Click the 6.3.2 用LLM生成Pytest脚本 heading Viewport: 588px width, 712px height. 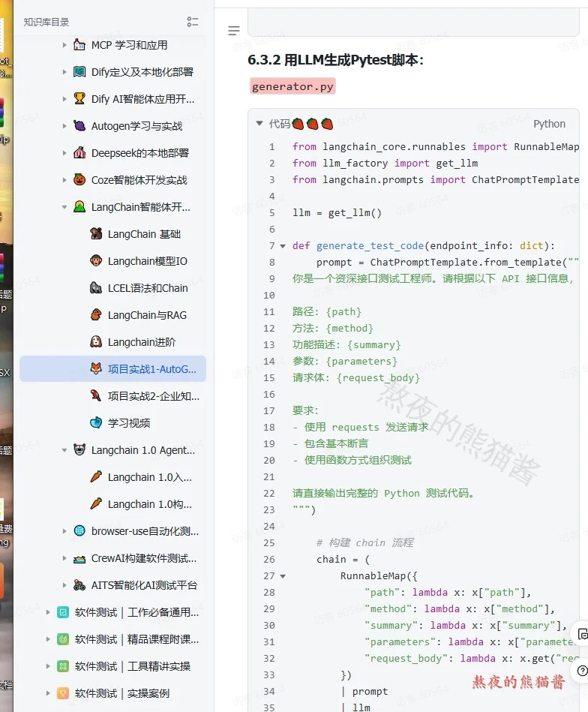pos(335,60)
